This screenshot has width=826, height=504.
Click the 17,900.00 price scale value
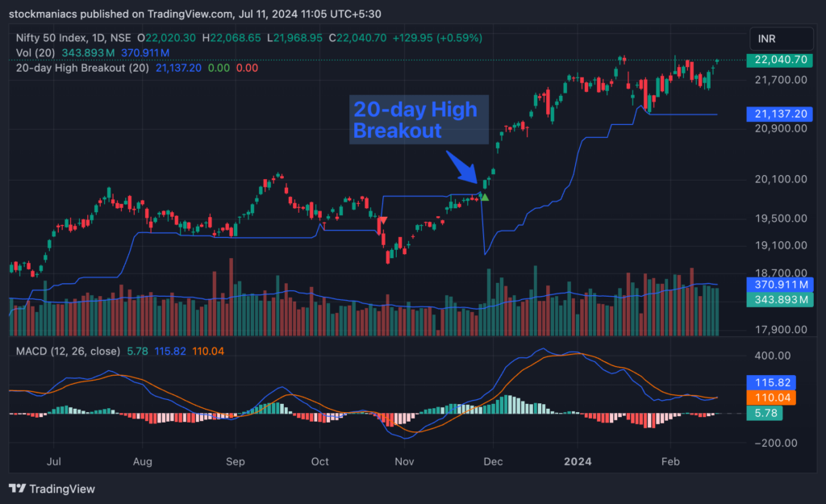(781, 330)
